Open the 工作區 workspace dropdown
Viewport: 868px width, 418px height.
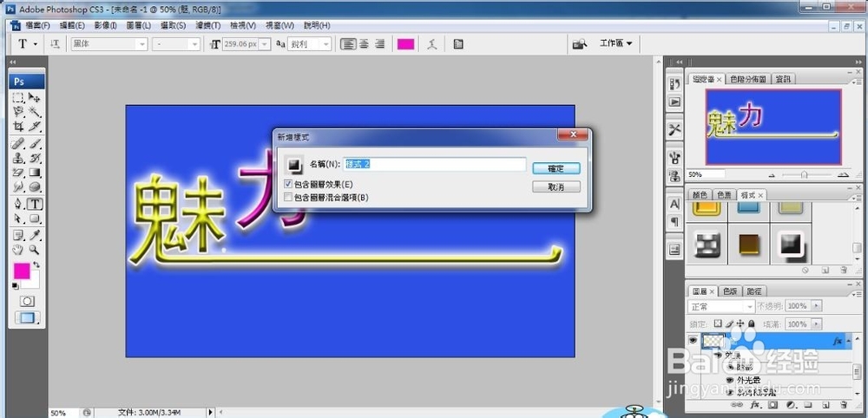(x=615, y=43)
